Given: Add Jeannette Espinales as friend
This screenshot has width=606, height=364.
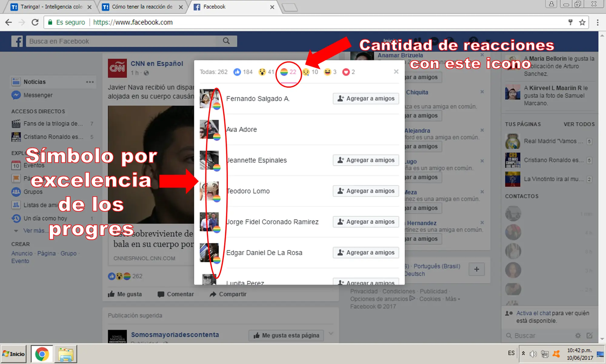Looking at the screenshot, I should 366,160.
